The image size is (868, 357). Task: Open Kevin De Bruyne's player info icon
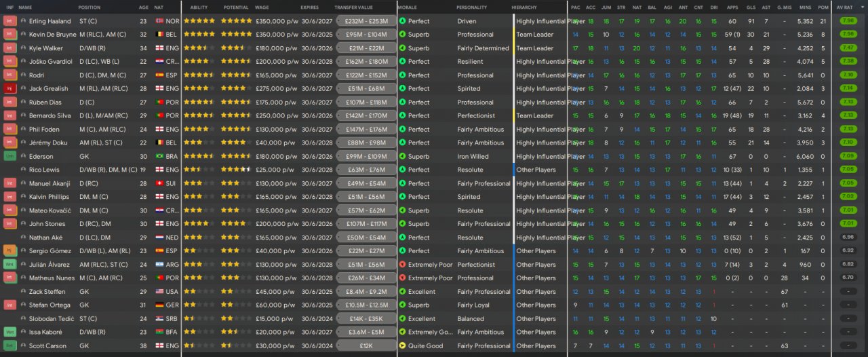(x=24, y=35)
